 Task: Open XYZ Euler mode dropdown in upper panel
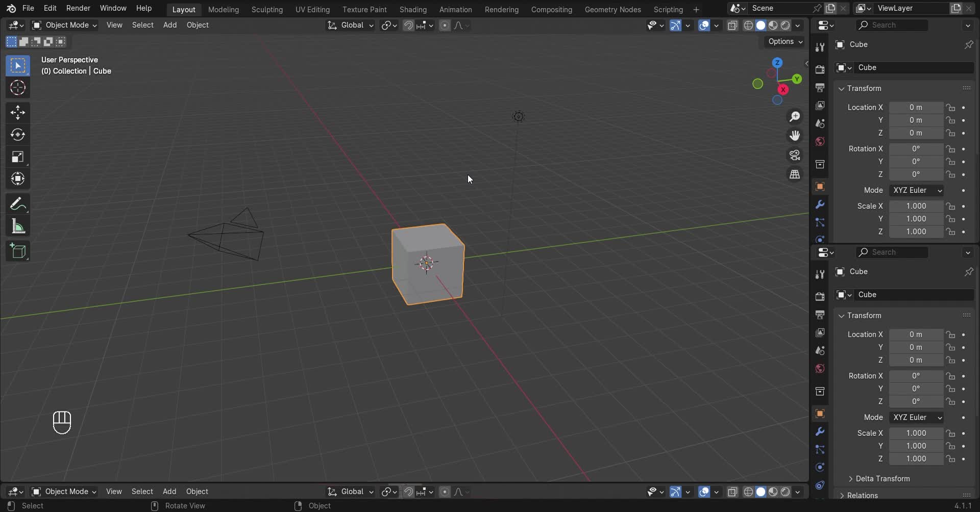click(x=917, y=190)
